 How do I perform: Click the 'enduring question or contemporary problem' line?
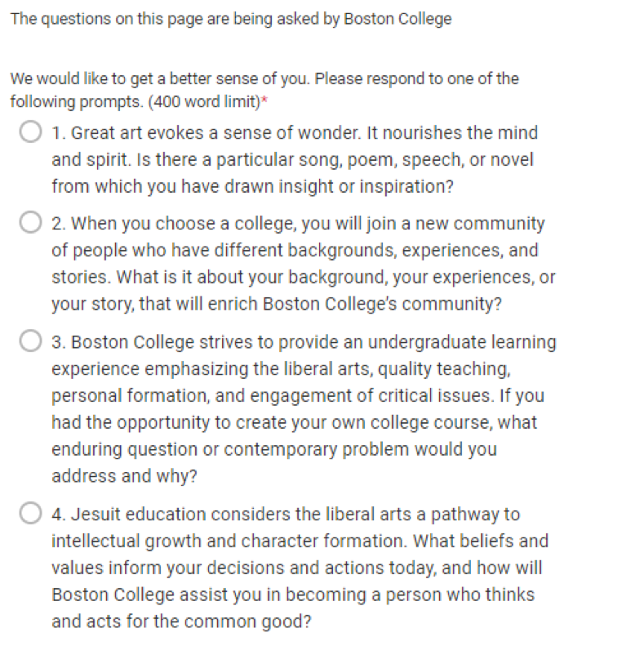274,449
